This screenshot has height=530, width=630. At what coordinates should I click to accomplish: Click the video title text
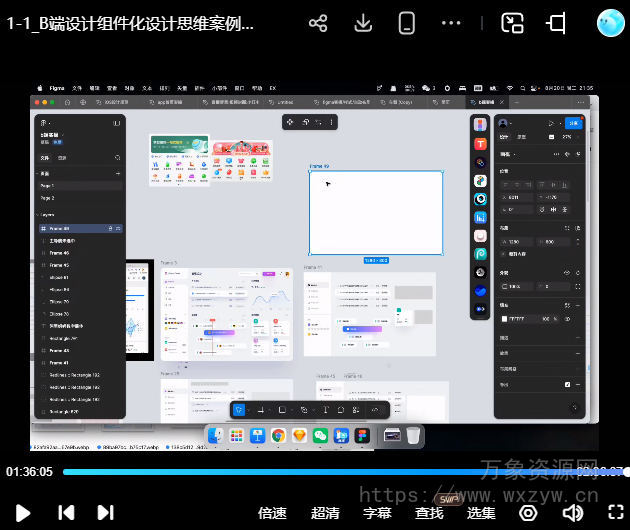[130, 24]
